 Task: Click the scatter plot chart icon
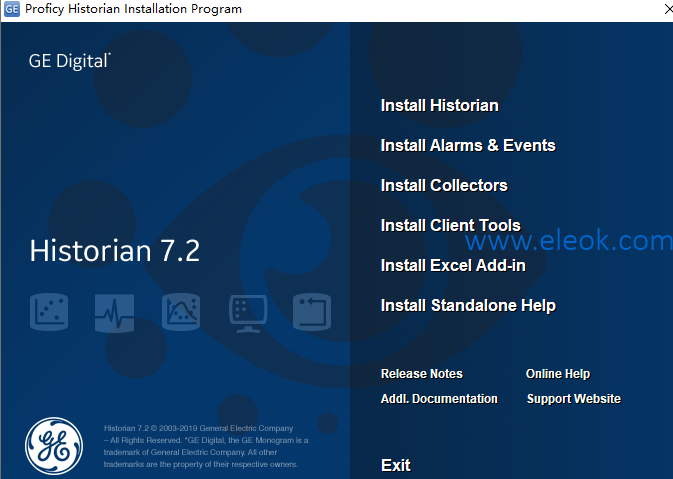49,312
